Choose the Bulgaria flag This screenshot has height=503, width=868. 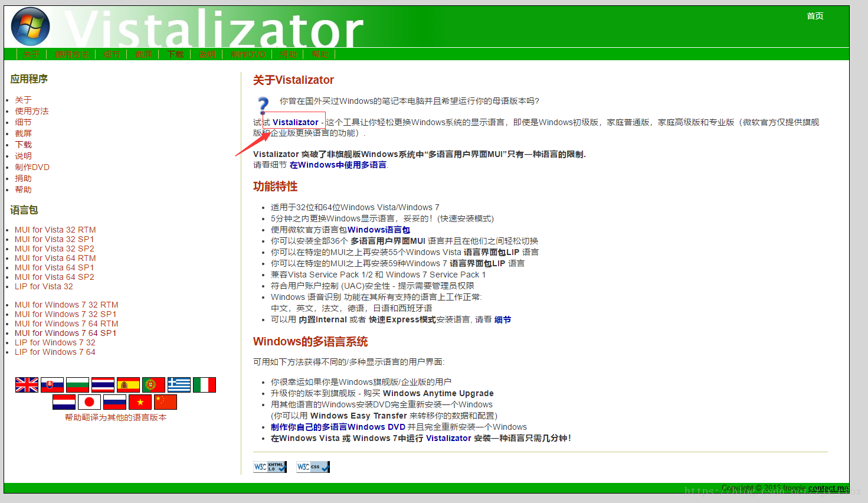coord(77,385)
